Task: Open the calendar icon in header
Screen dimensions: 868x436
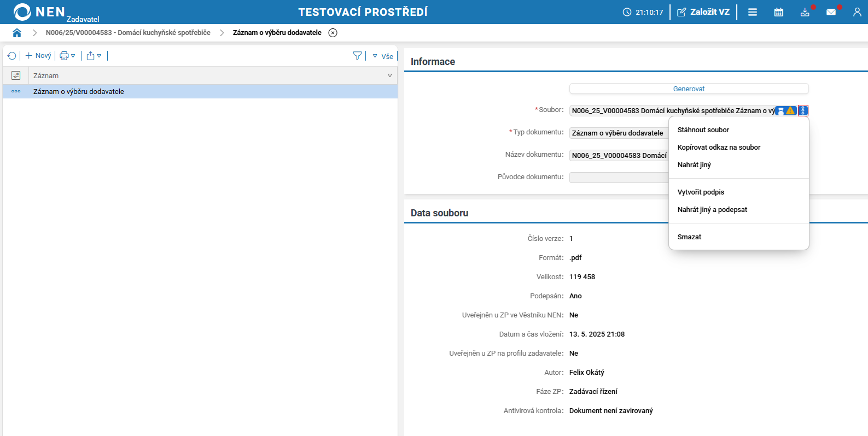Action: pos(778,12)
